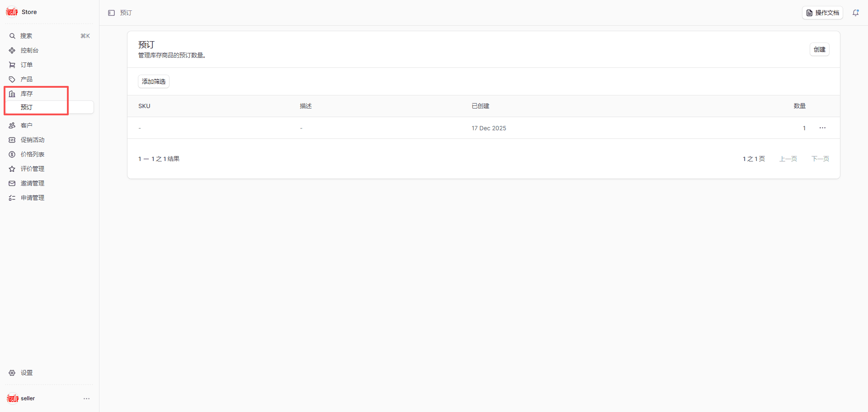Open 客户 customers section
The height and width of the screenshot is (412, 868).
point(27,126)
